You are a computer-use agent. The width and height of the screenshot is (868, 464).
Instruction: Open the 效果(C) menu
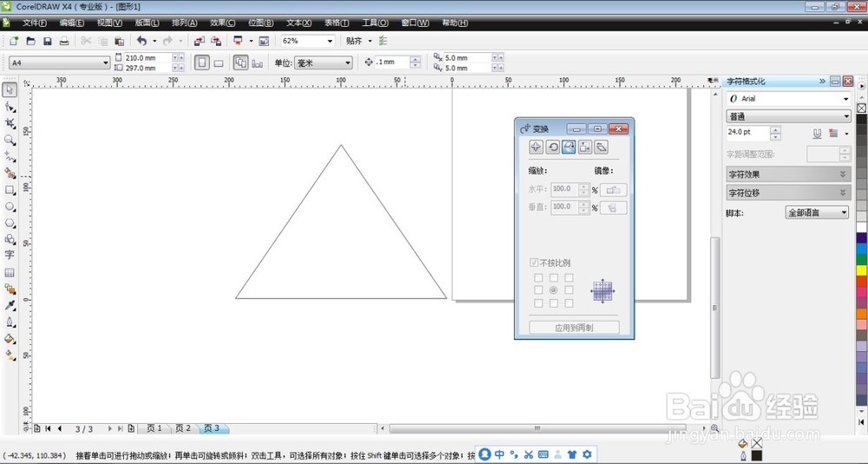tap(222, 23)
